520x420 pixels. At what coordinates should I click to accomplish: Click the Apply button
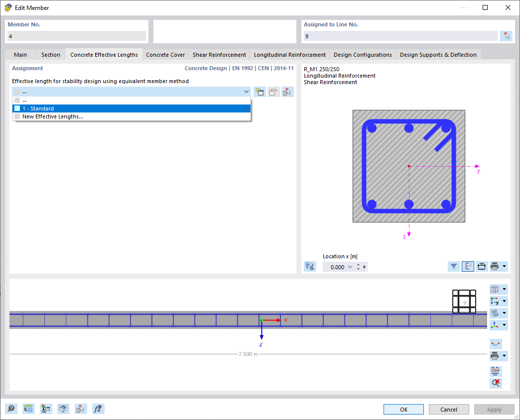(494, 410)
